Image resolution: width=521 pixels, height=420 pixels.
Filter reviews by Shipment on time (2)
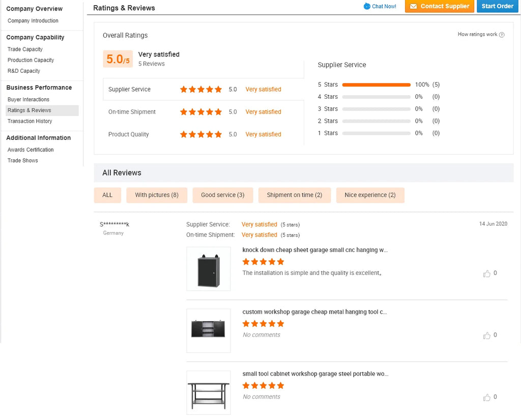tap(295, 195)
